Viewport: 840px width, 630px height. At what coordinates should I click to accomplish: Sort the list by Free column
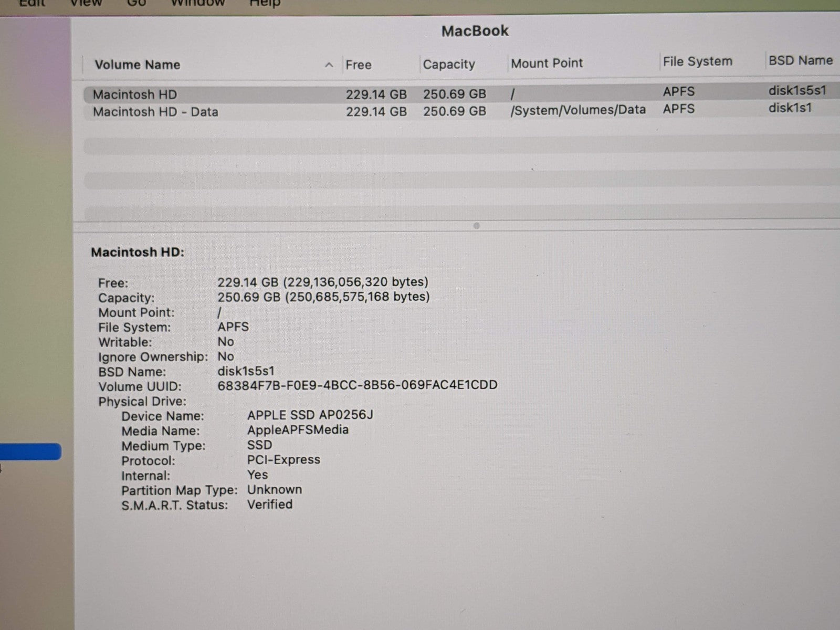(359, 65)
